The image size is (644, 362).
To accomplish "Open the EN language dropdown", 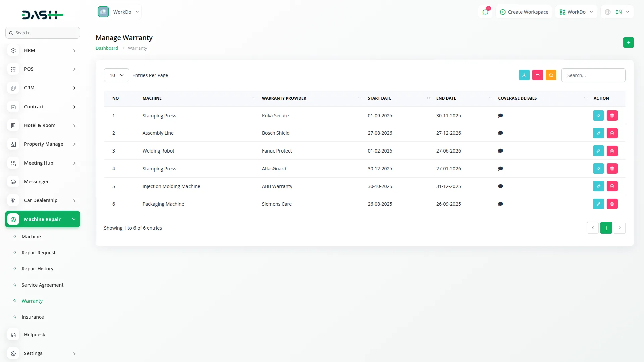I will (617, 12).
